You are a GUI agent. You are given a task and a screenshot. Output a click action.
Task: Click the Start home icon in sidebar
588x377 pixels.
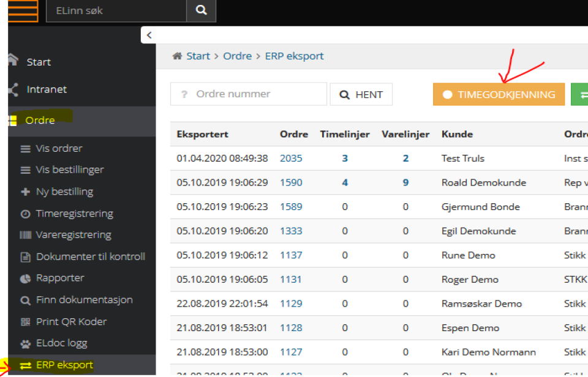point(13,60)
